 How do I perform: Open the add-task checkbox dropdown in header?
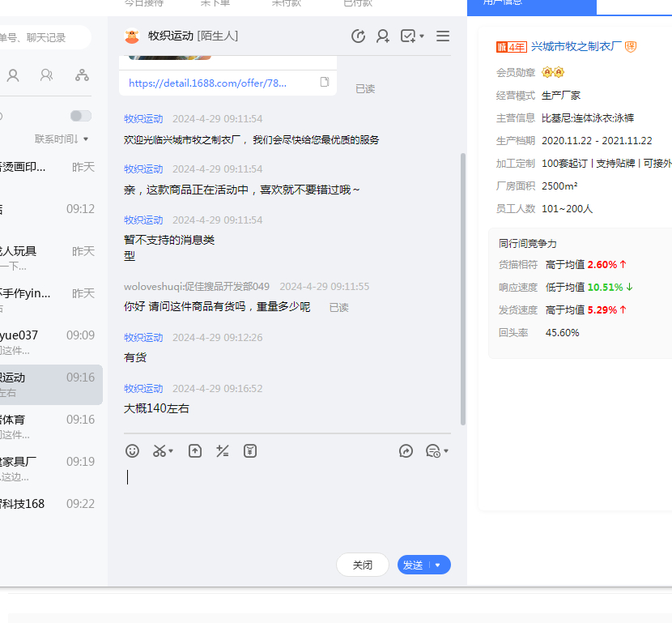click(412, 36)
